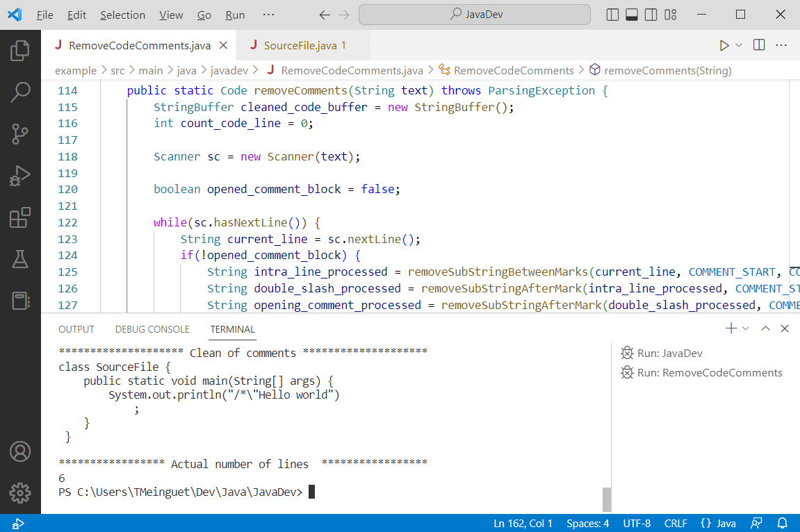Open Run and Debug view
The height and width of the screenshot is (532, 800).
pyautogui.click(x=20, y=176)
